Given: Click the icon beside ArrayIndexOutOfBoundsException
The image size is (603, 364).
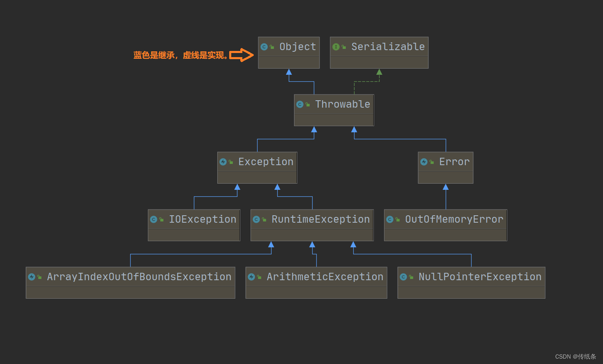Looking at the screenshot, I should pyautogui.click(x=32, y=277).
